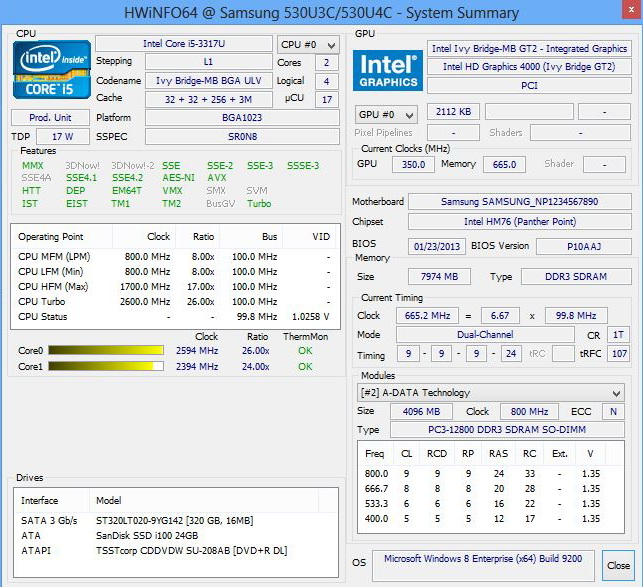Image resolution: width=643 pixels, height=587 pixels.
Task: Click the µCU value 17 field
Action: 326,99
